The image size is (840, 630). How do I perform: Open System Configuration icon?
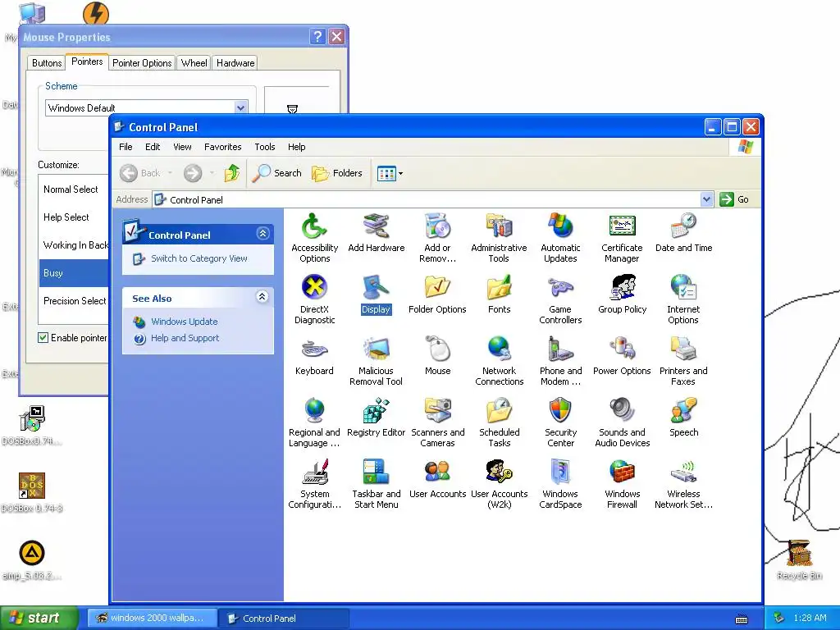(314, 484)
